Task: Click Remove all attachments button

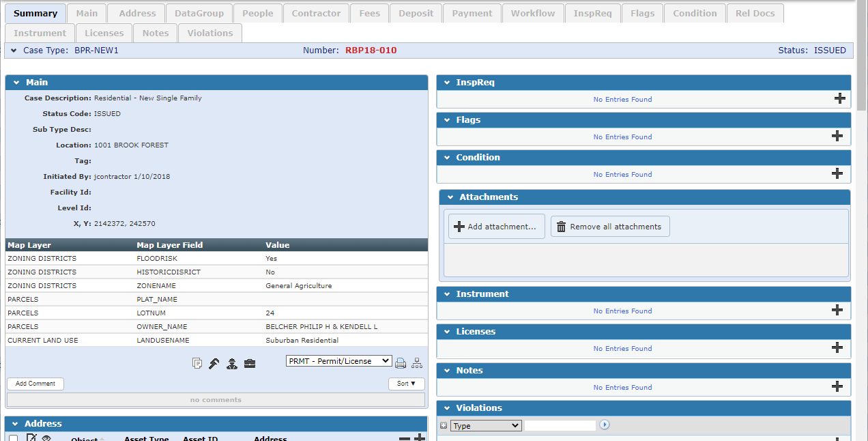Action: pos(610,227)
